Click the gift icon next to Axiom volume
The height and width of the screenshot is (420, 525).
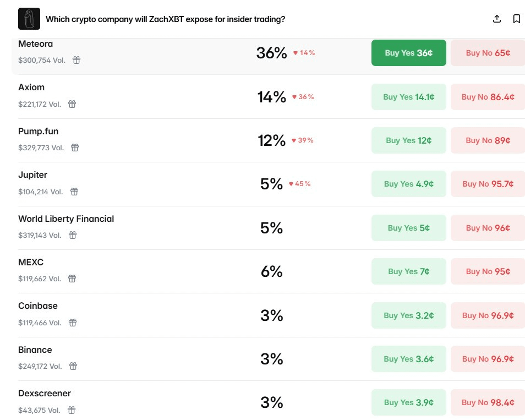click(72, 104)
